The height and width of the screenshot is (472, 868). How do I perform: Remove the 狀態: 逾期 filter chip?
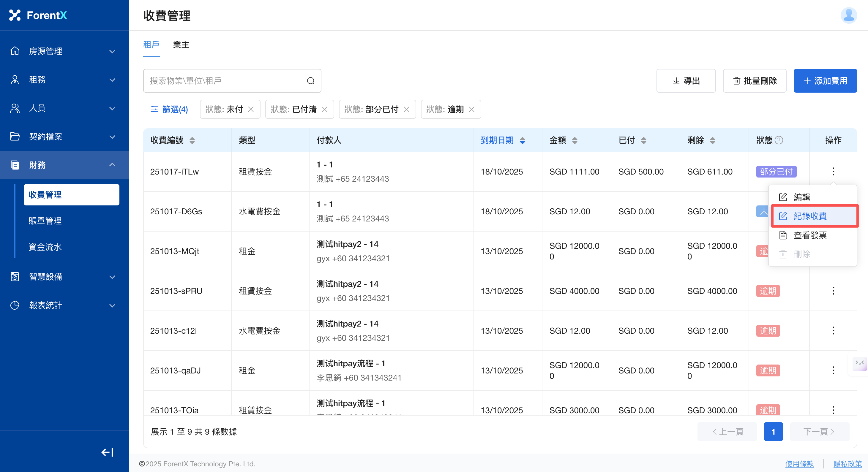pyautogui.click(x=471, y=110)
